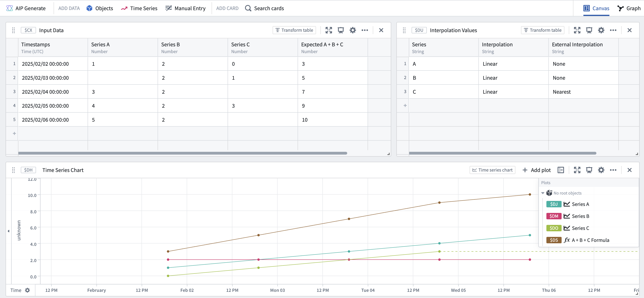Image resolution: width=644 pixels, height=298 pixels.
Task: Add new row in Input Data table
Action: point(14,134)
